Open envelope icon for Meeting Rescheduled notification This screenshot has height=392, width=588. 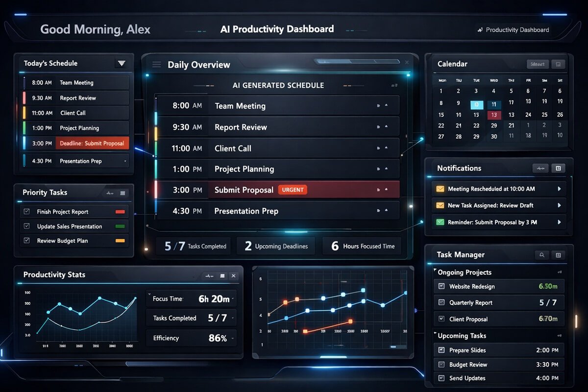(440, 189)
